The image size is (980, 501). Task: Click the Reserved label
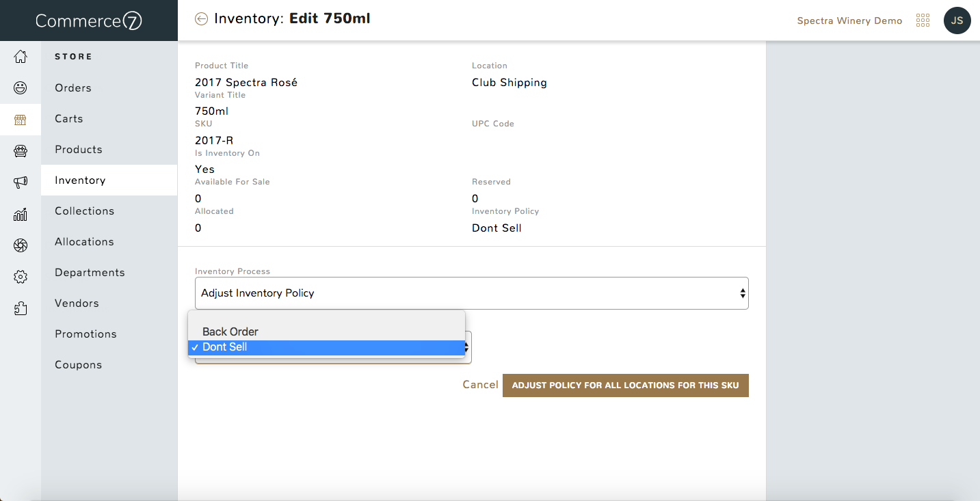point(491,182)
